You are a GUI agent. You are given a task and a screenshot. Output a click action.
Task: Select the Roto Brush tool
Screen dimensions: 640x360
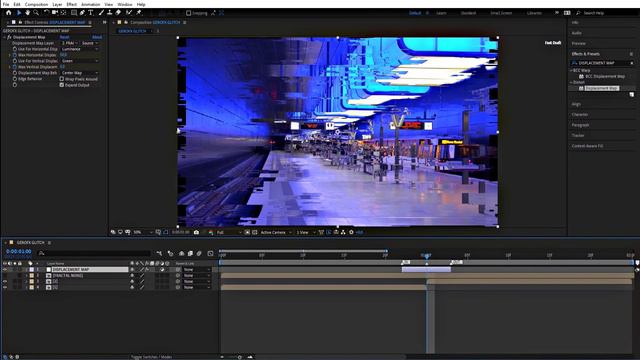pos(129,13)
